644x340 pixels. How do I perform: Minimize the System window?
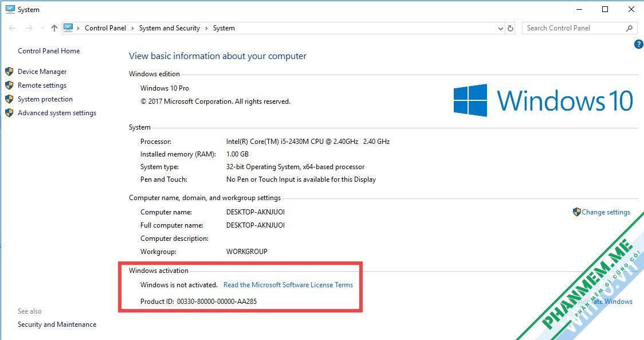579,9
